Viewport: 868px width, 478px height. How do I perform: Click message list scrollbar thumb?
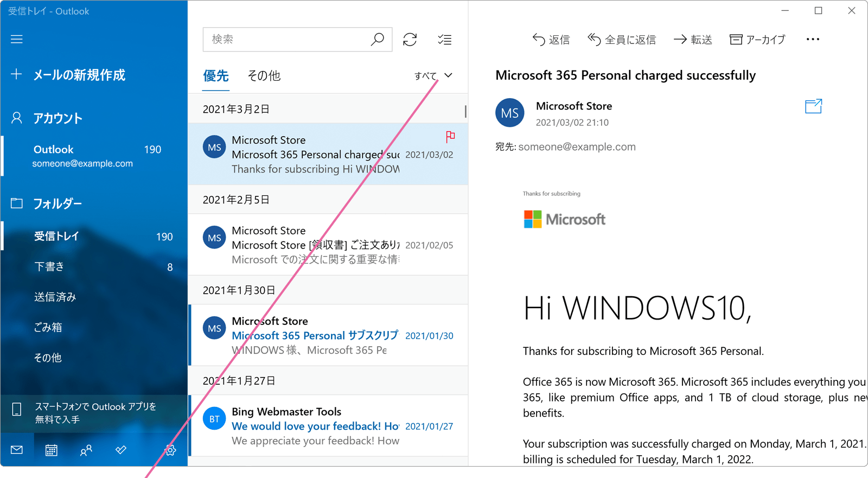[x=465, y=111]
